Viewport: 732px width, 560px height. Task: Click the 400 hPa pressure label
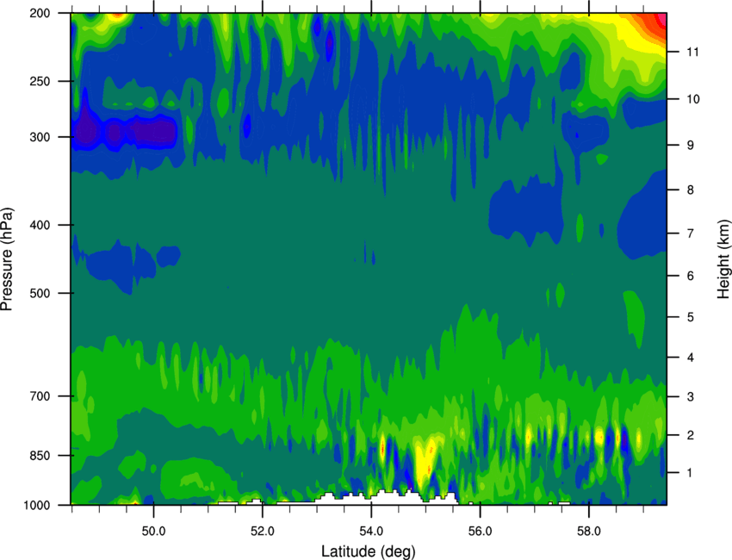click(x=40, y=225)
